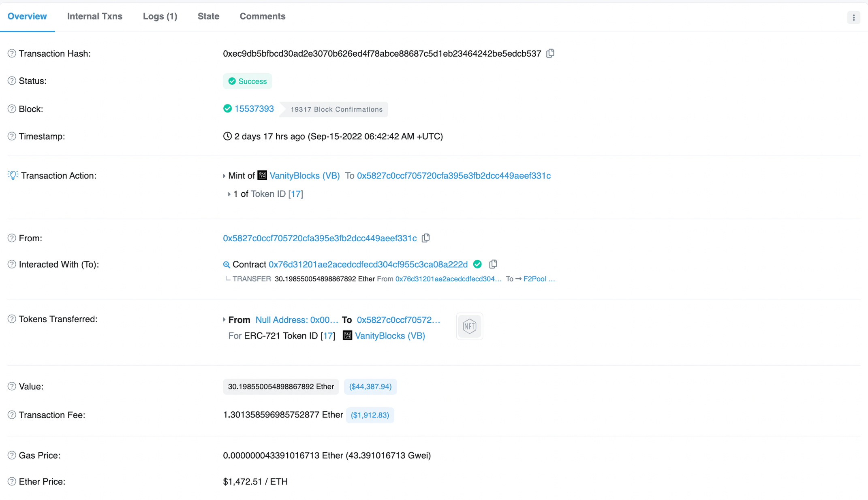Click the NFT preview thumbnail icon

point(469,326)
